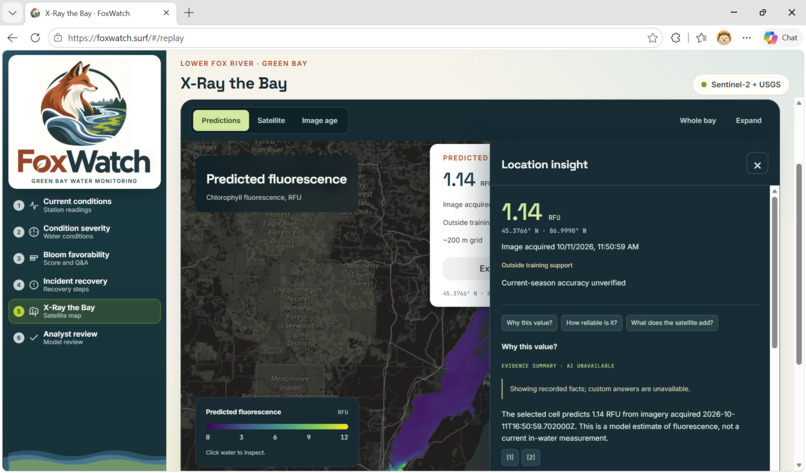Bookmark page with the star icon
806x473 pixels.
coord(652,38)
